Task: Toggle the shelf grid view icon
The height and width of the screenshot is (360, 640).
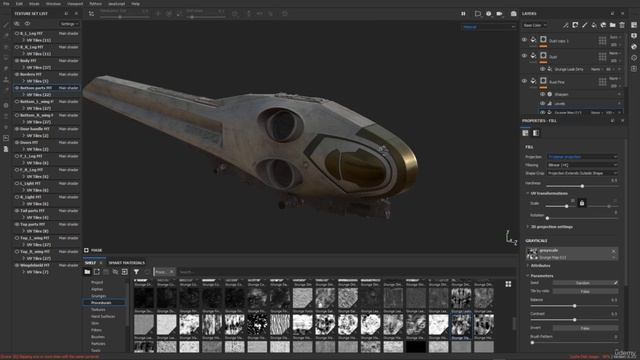Action: click(x=508, y=284)
